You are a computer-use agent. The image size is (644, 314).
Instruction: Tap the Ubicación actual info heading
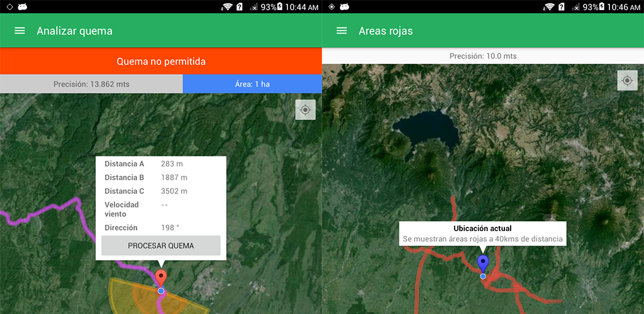click(x=482, y=229)
